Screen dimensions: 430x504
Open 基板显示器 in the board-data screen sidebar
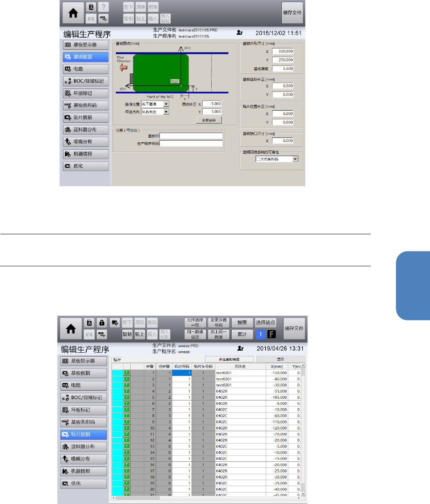point(86,45)
